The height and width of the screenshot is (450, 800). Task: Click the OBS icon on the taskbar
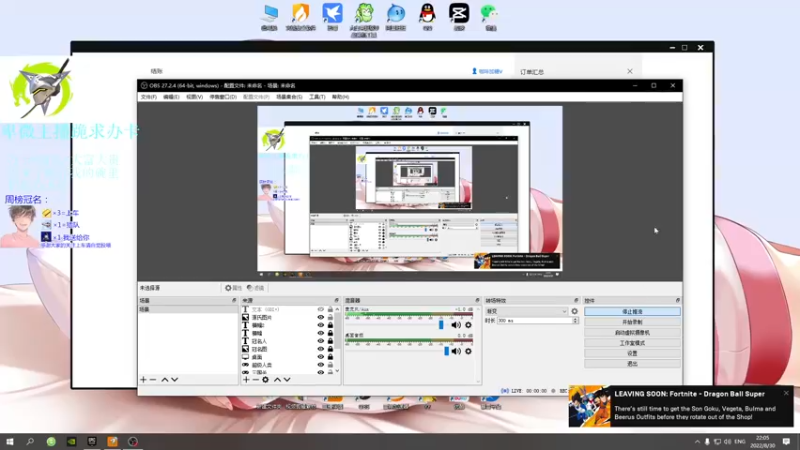point(133,441)
